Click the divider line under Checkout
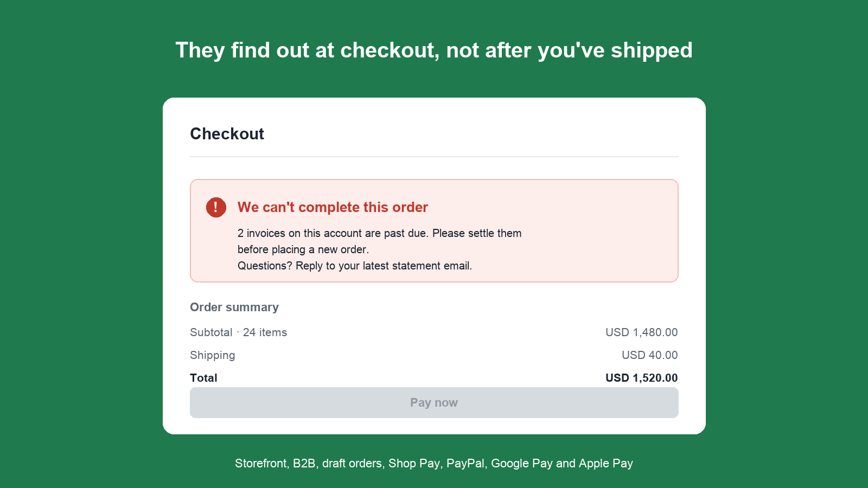The height and width of the screenshot is (488, 868). click(434, 157)
